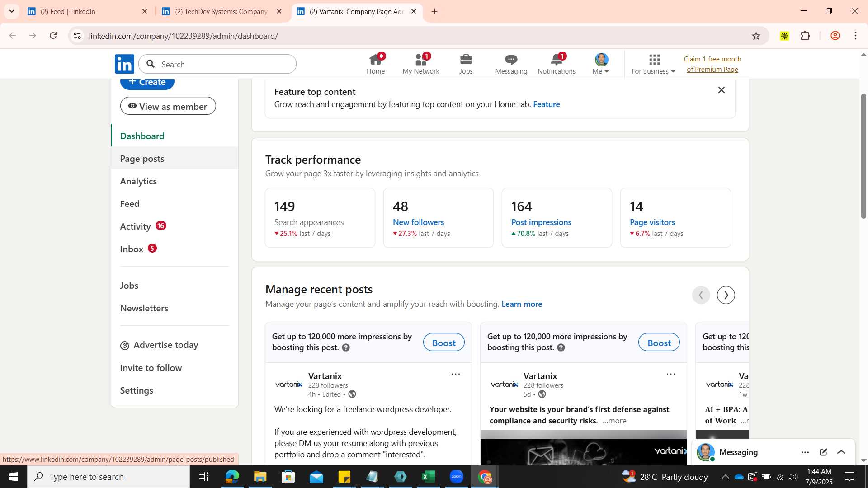Open File Explorer from taskbar
Viewport: 868px width, 488px height.
point(260,477)
